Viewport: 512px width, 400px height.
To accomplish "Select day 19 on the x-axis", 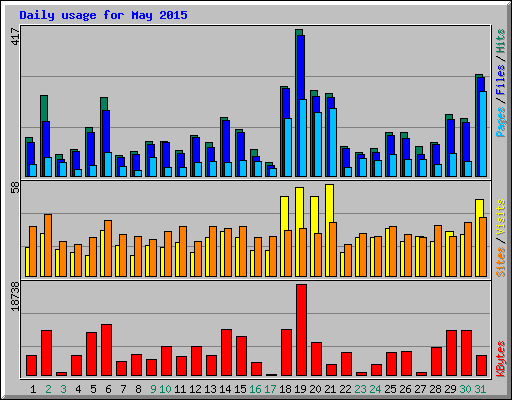I will [300, 389].
